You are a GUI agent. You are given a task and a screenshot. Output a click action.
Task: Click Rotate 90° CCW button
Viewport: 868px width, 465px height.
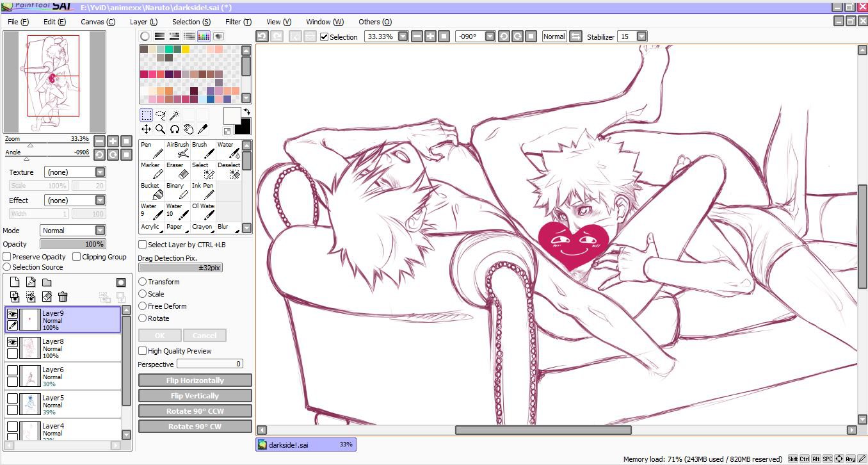pyautogui.click(x=195, y=411)
